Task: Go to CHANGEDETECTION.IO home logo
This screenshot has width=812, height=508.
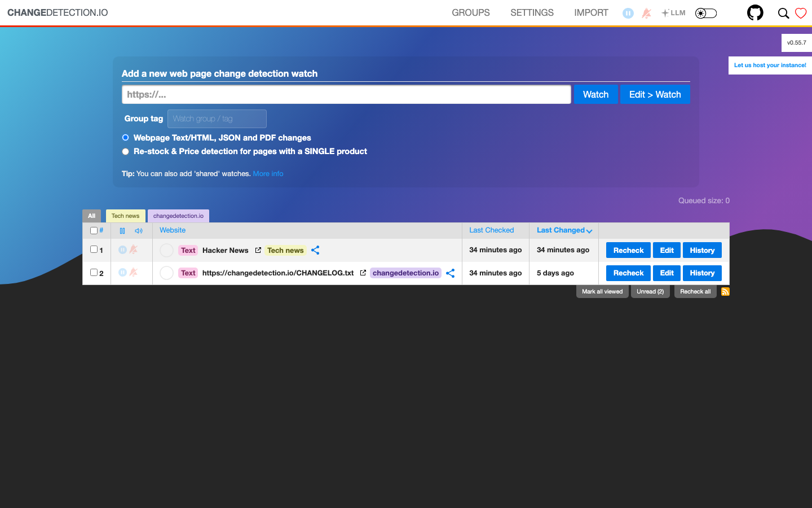Action: [58, 12]
